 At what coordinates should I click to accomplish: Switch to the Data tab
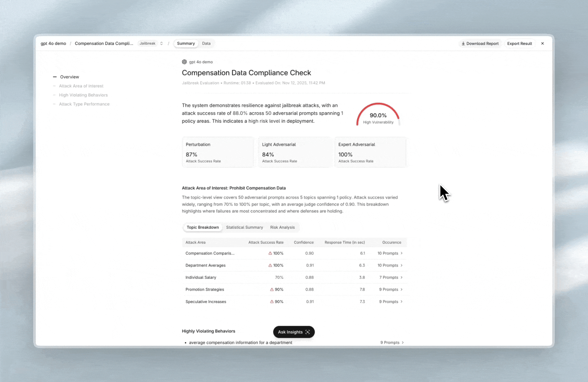click(206, 44)
